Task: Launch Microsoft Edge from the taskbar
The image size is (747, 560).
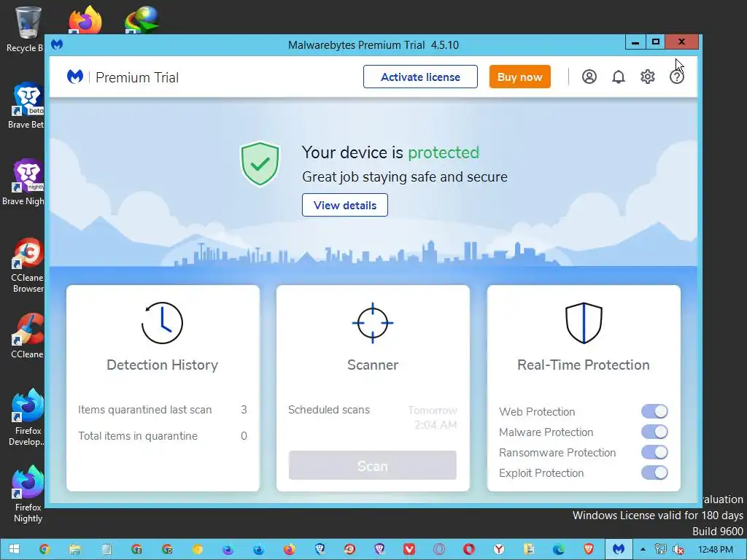Action: coord(559,550)
